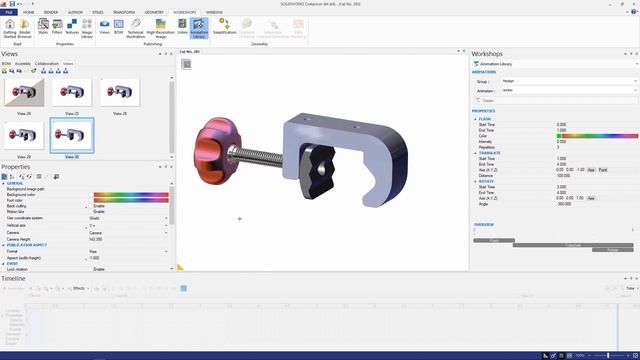Switch to the GEOMETRY ribbon tab
The height and width of the screenshot is (360, 640).
click(x=154, y=12)
